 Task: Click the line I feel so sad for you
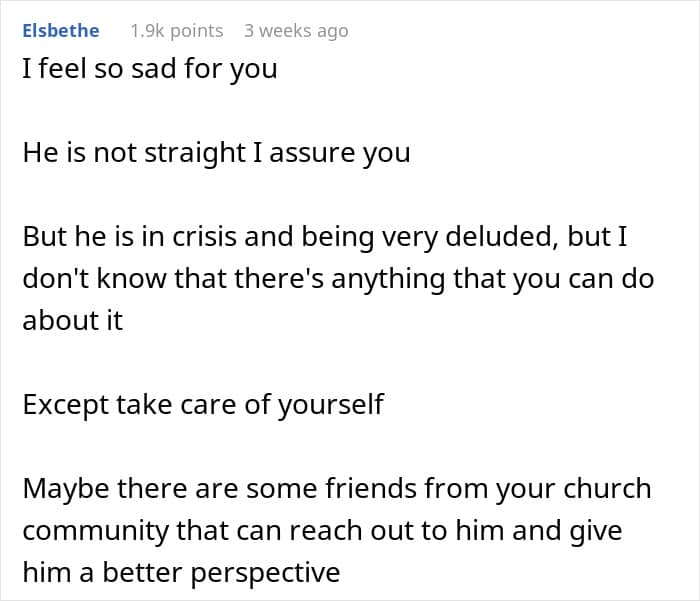point(150,69)
